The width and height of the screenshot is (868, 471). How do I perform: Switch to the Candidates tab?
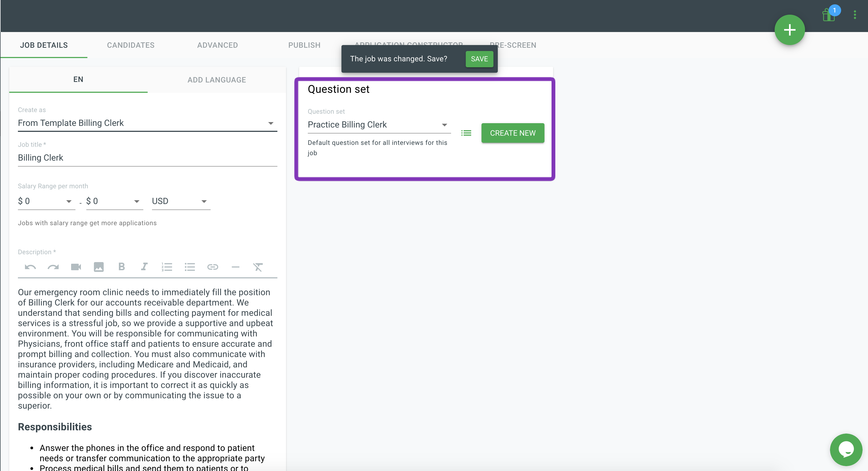(x=131, y=45)
